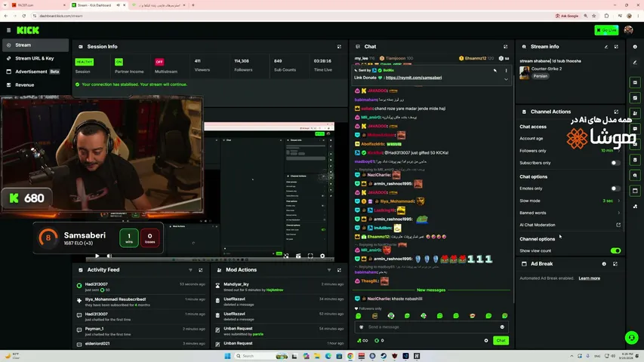Edit the stream info with the pencil icon

(606, 47)
